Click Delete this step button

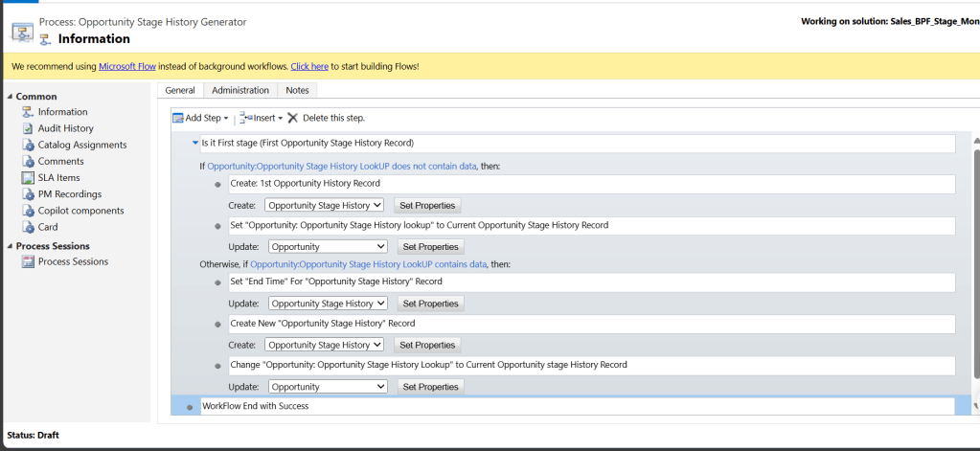pos(327,118)
